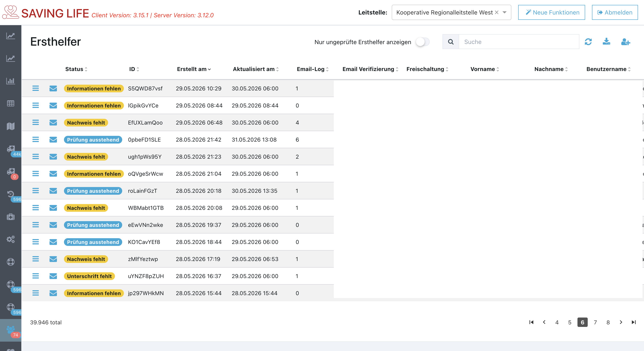Send email to Ersthelfer oQVgeSrWcw
Image resolution: width=644 pixels, height=351 pixels.
(x=53, y=174)
